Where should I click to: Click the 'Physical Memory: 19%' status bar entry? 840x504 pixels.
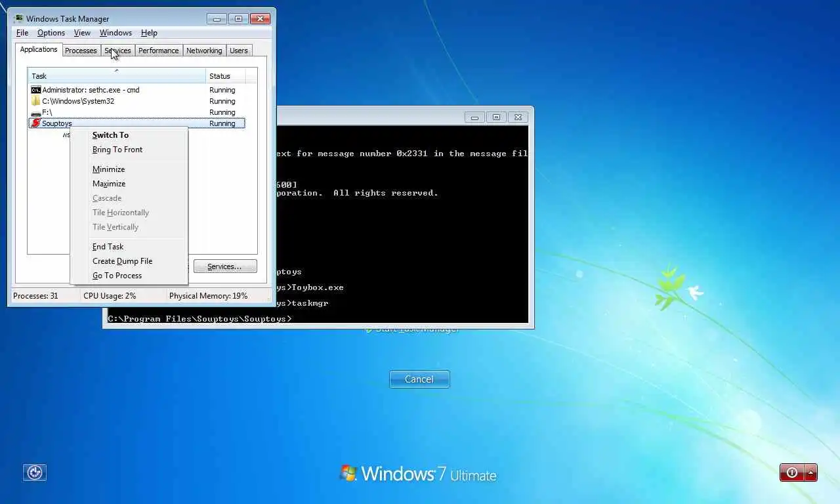(x=209, y=296)
